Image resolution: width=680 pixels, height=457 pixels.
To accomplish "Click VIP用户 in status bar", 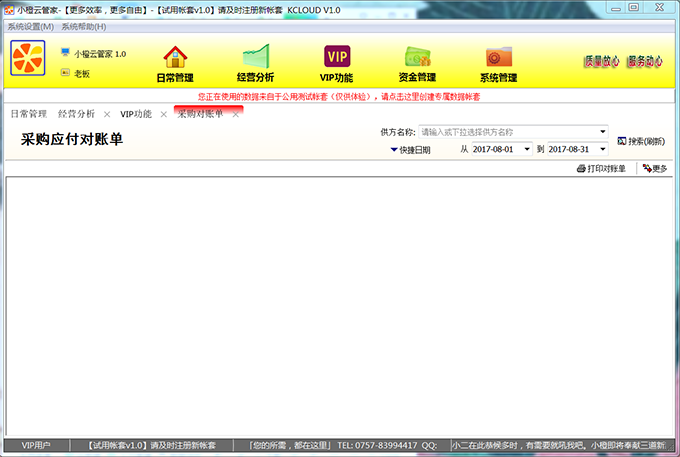I will click(36, 445).
